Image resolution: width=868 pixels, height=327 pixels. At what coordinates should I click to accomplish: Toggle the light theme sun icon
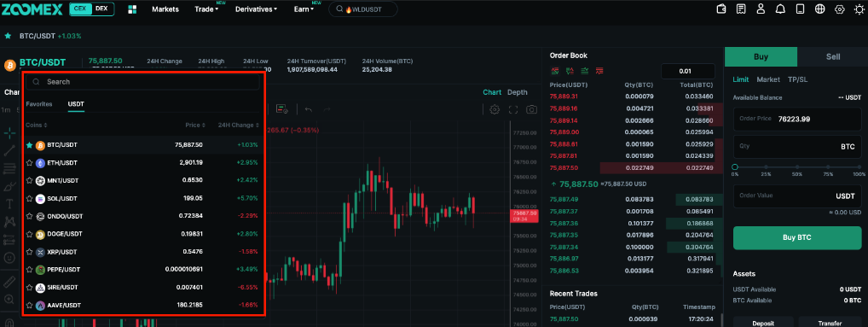(x=859, y=9)
